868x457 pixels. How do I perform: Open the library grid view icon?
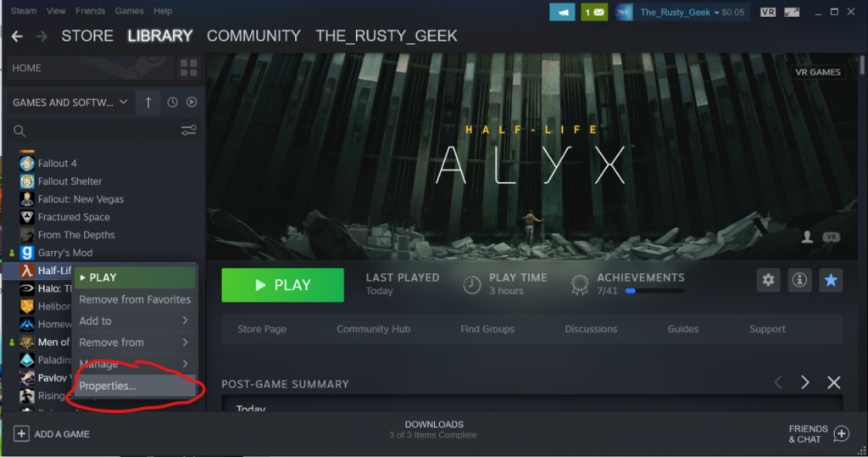[188, 68]
